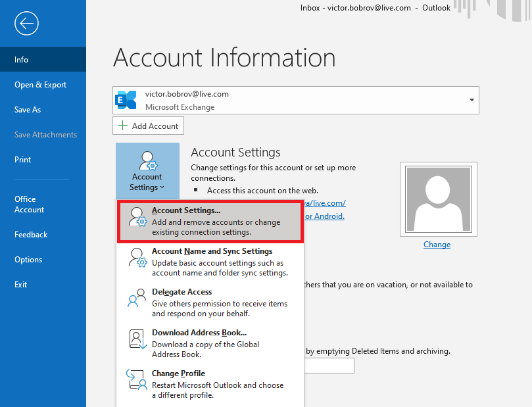Click the Change Profile icon

click(x=136, y=380)
